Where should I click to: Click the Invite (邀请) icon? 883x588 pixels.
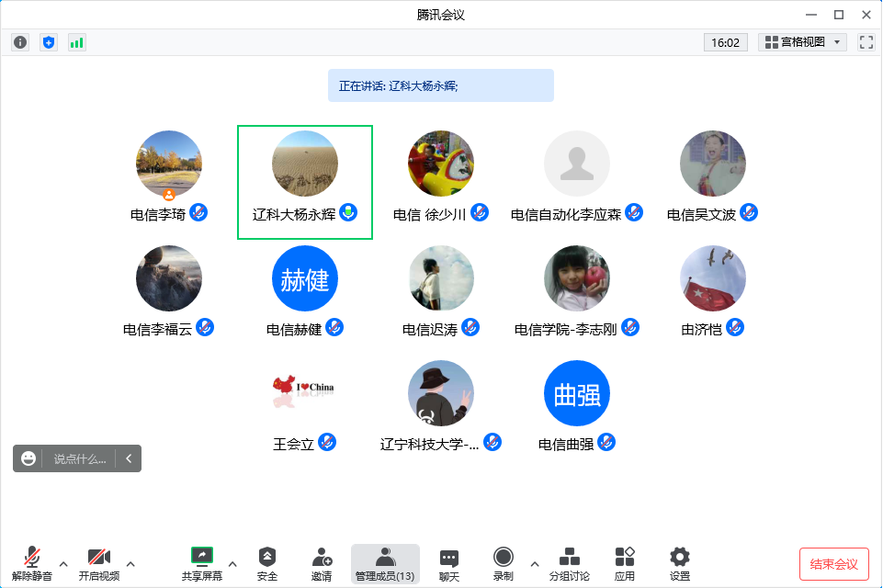pyautogui.click(x=322, y=563)
